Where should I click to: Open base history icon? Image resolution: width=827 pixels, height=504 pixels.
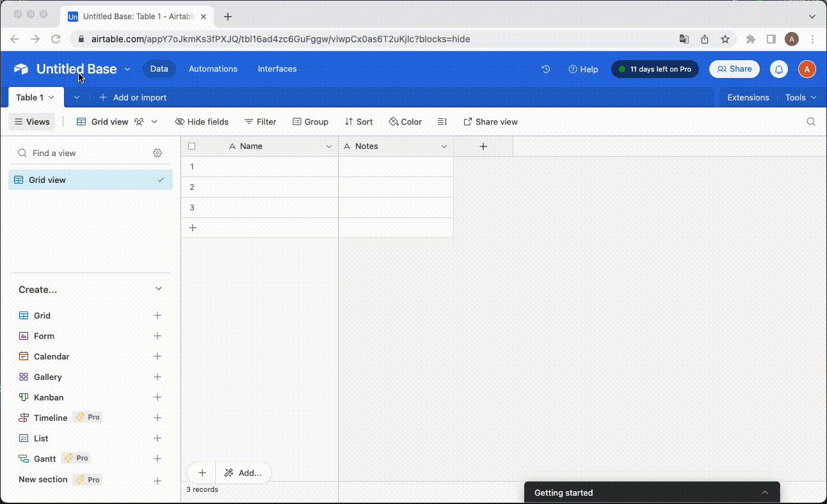click(x=546, y=69)
